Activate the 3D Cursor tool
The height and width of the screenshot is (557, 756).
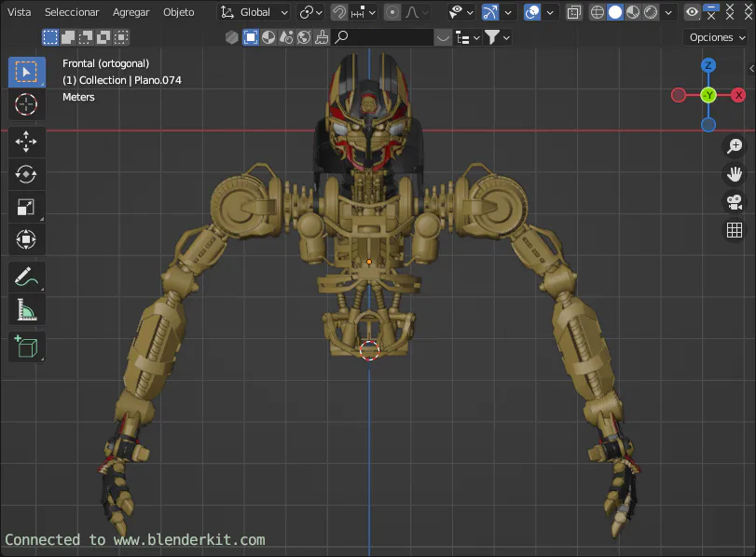coord(26,104)
